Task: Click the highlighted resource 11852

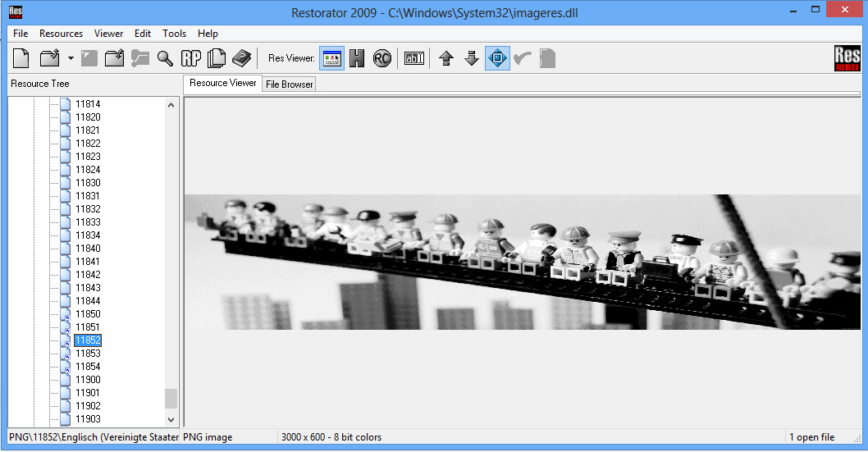Action: [x=88, y=340]
